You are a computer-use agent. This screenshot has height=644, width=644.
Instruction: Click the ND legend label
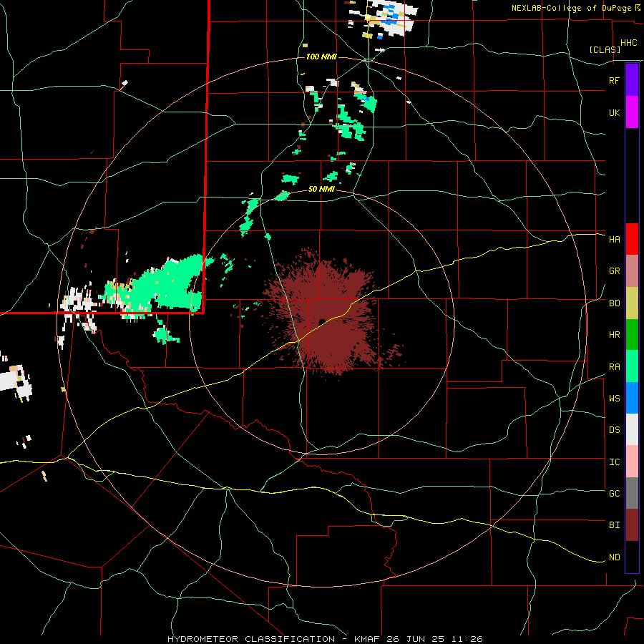(614, 557)
